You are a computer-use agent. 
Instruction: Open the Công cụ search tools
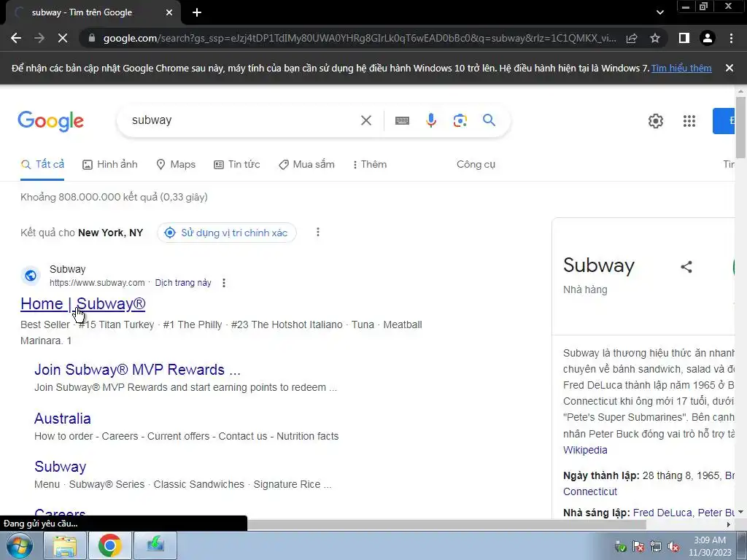(x=476, y=164)
